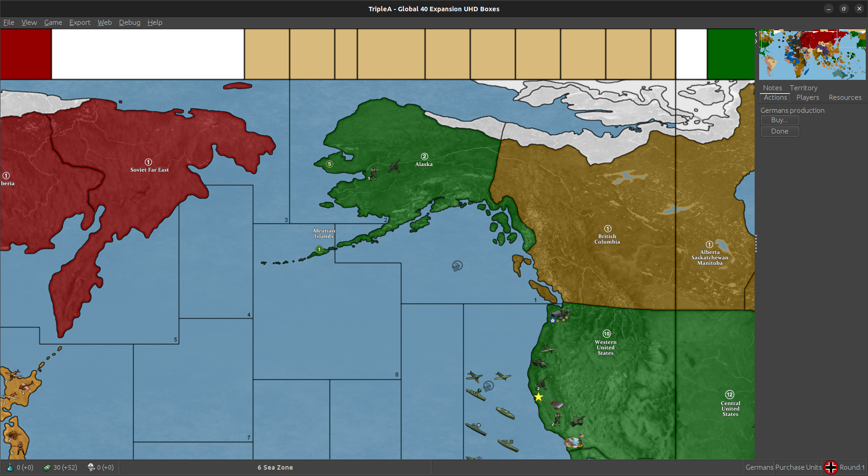Click the 'Purchase Units' status bar text

click(798, 467)
